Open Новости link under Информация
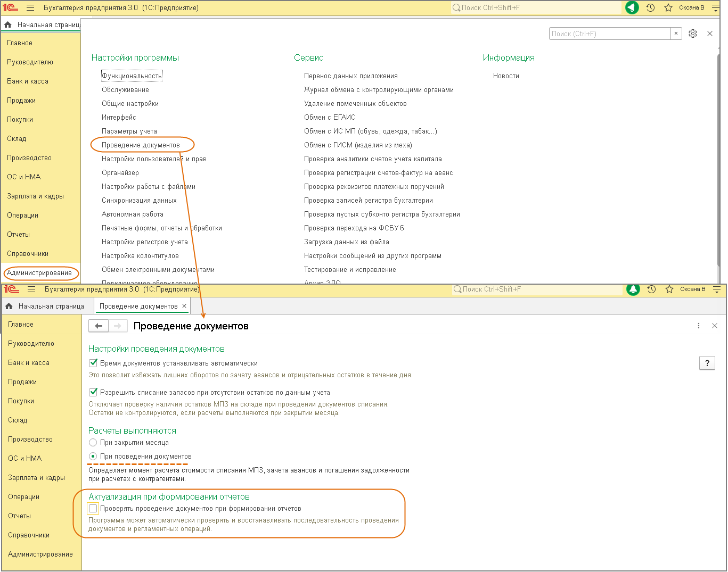 coord(506,76)
